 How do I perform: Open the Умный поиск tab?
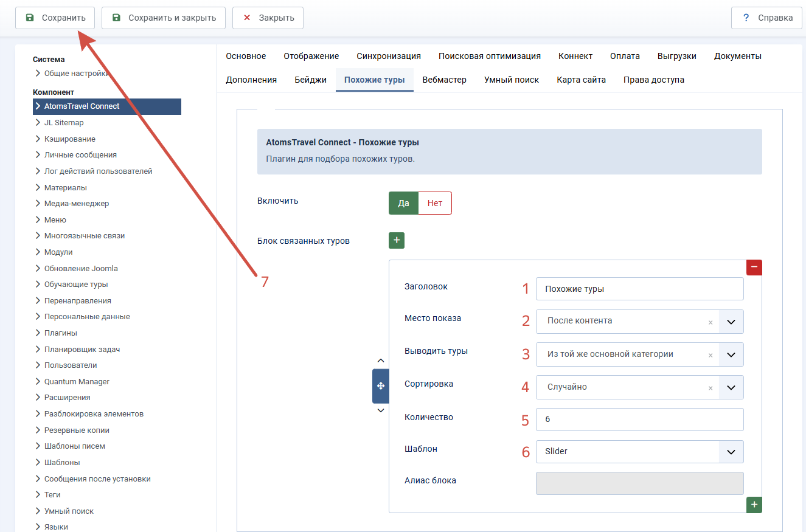(x=512, y=80)
